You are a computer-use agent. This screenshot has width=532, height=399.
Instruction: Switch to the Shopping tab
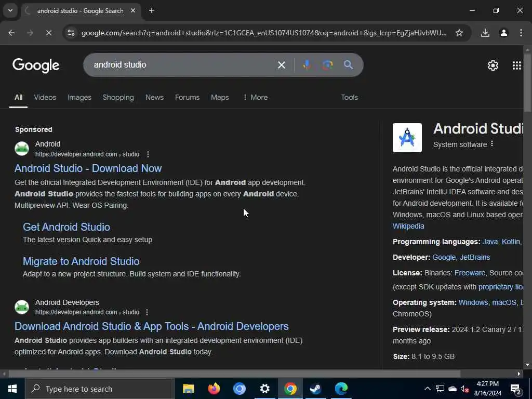pyautogui.click(x=118, y=97)
